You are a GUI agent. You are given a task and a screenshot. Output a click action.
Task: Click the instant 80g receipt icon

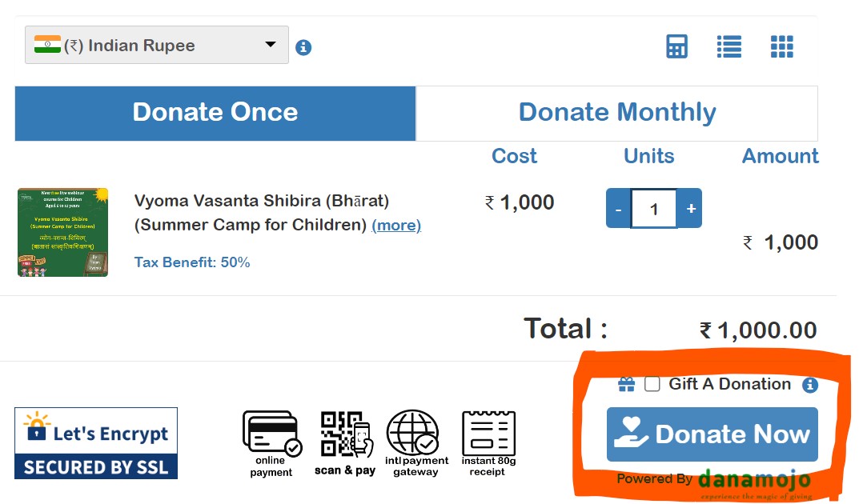[488, 434]
